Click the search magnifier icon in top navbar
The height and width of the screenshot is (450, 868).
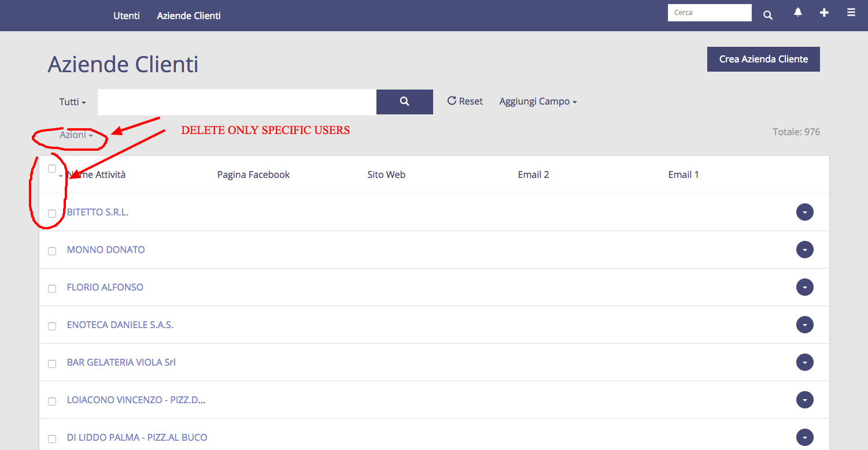point(767,15)
